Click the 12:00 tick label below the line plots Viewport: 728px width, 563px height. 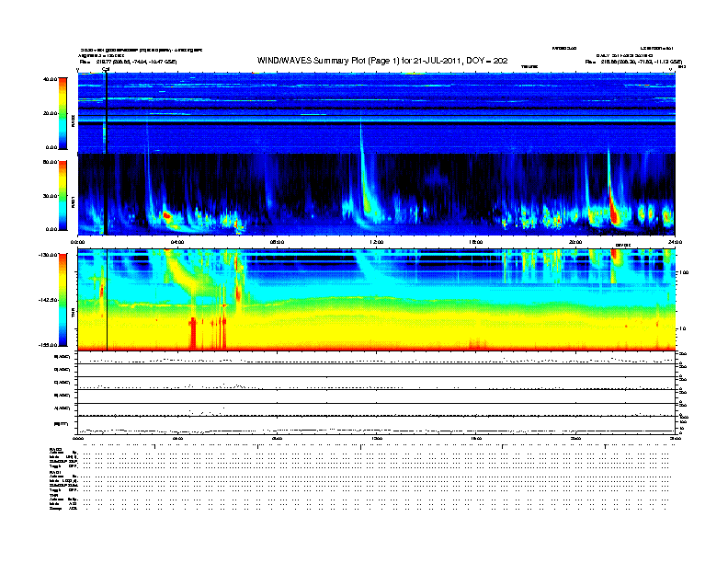point(377,439)
